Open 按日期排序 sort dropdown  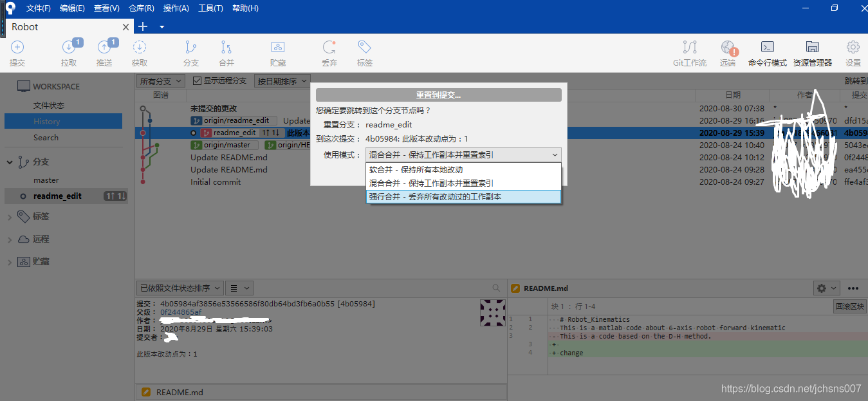[x=282, y=81]
